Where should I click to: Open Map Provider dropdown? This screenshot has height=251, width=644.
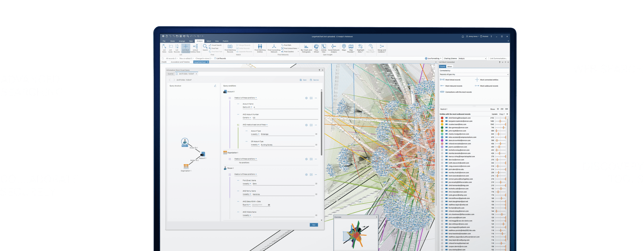351,48
